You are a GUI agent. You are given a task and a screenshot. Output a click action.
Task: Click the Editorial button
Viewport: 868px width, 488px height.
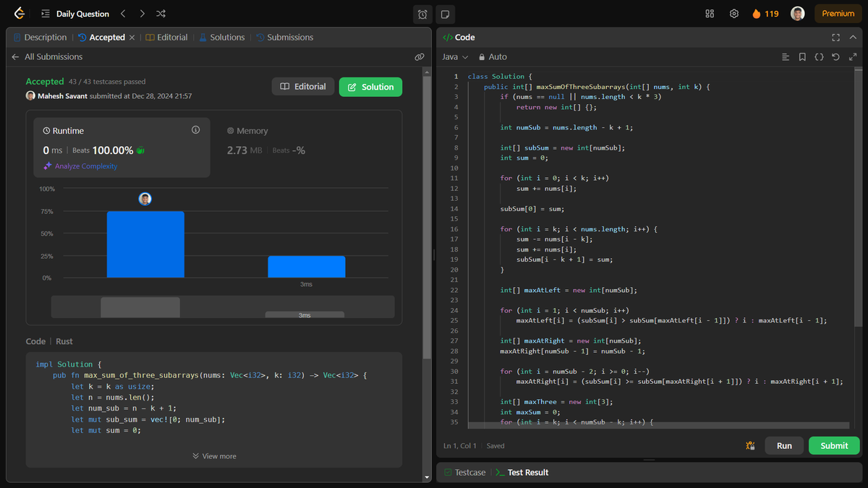point(303,87)
